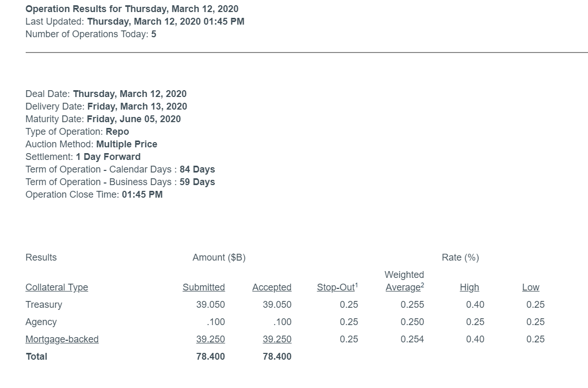Click the Collateral Type column header link
The image size is (588, 388).
pos(57,287)
